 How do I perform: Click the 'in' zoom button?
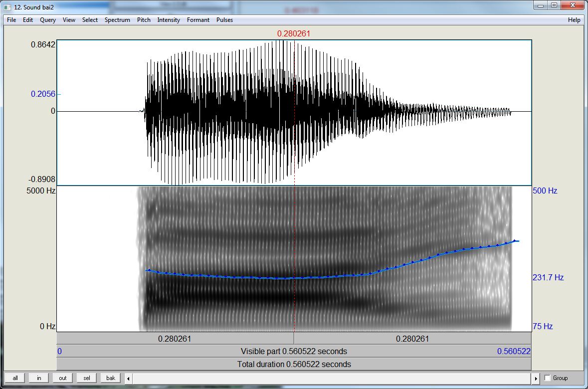(39, 378)
